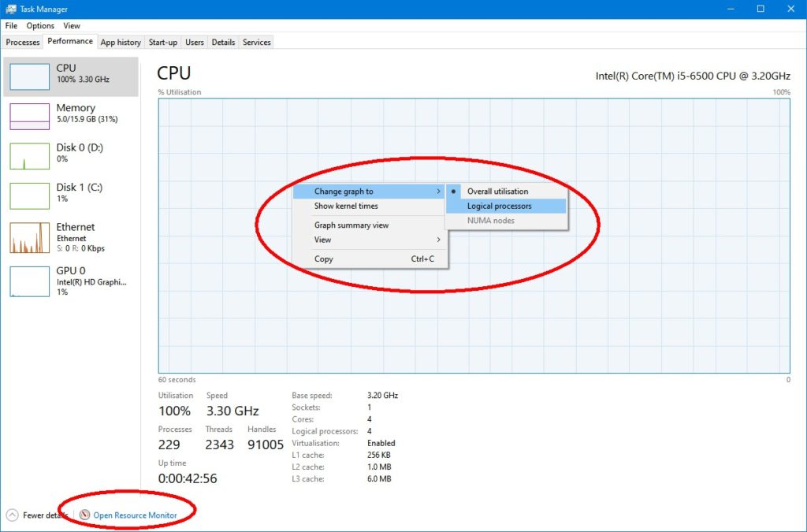Click the threads count 2343
The width and height of the screenshot is (807, 532).
point(220,445)
